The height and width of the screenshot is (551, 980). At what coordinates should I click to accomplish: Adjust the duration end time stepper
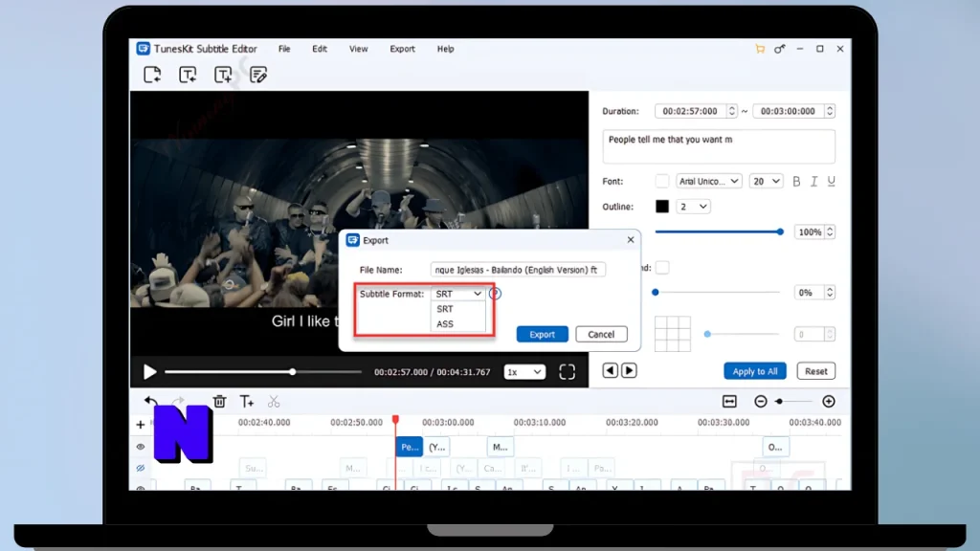pos(830,111)
